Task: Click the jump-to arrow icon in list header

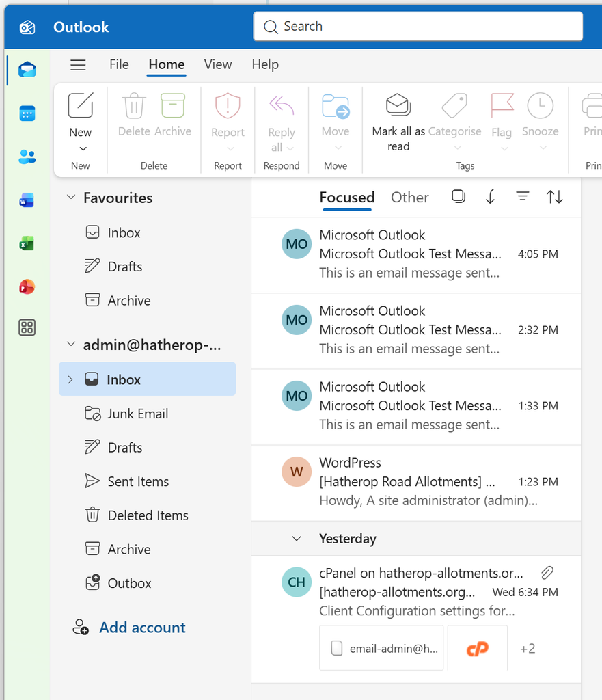Action: tap(490, 196)
